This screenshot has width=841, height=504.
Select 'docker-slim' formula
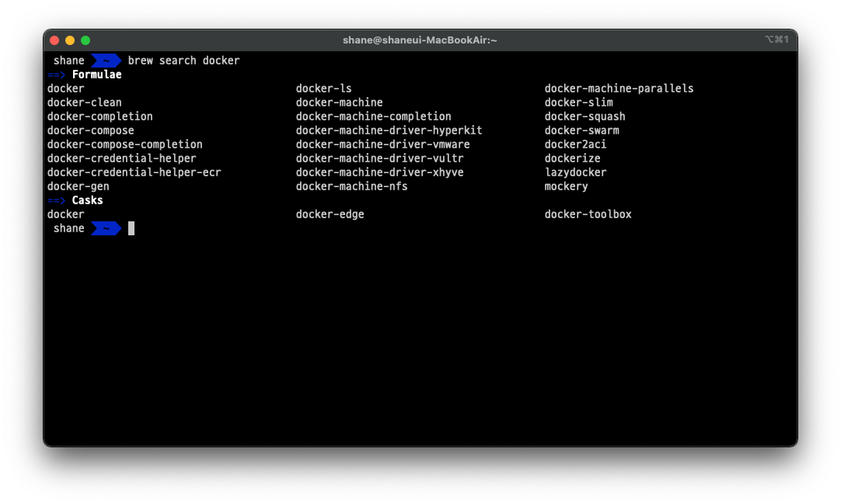(579, 103)
